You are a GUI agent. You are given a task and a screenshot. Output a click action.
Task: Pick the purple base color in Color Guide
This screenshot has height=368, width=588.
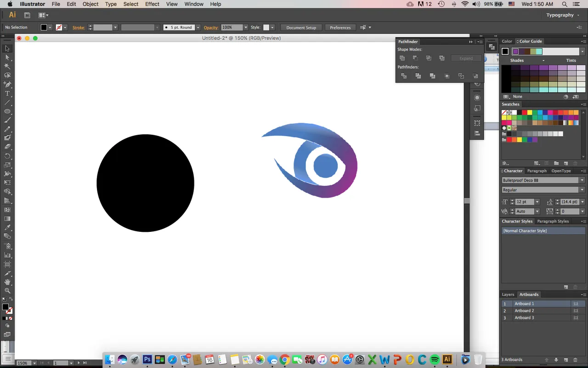point(515,52)
